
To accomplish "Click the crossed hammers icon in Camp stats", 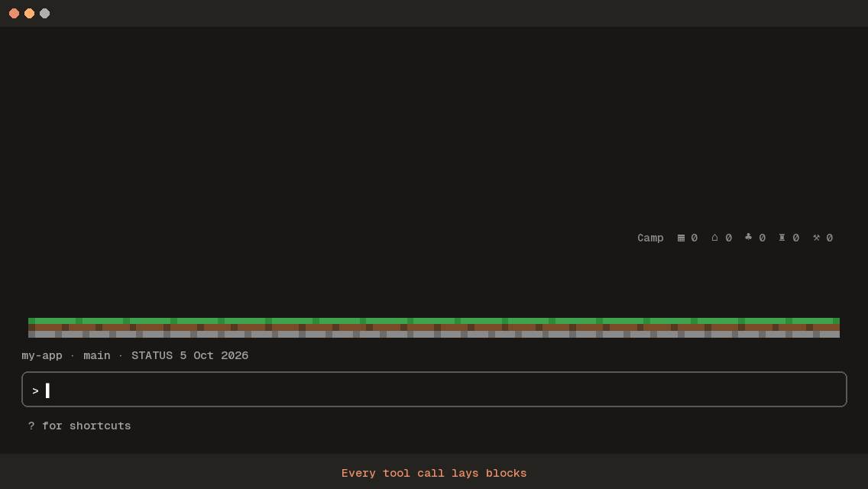I will coord(816,238).
